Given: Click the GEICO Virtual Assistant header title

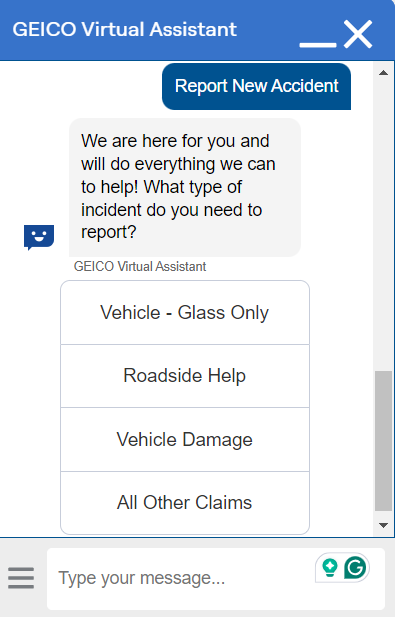Looking at the screenshot, I should (124, 30).
